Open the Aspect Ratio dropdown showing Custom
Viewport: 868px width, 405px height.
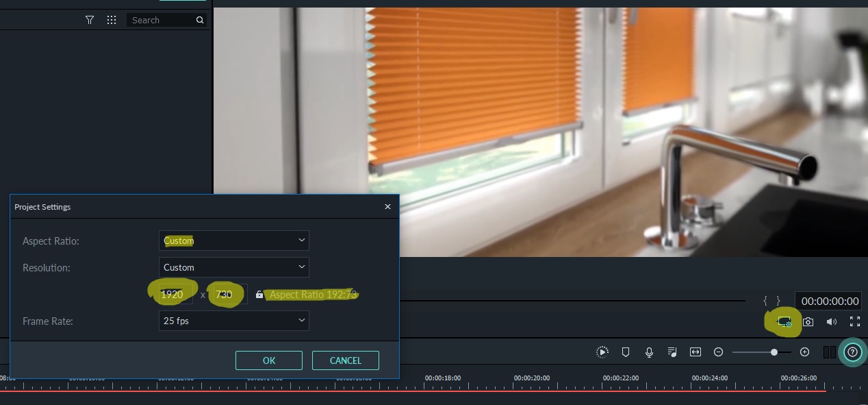point(234,241)
